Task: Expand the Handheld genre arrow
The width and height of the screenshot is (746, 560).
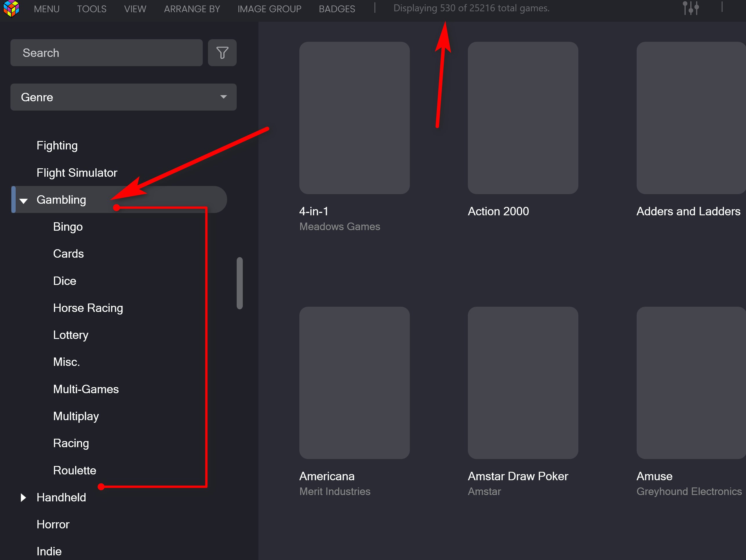Action: coord(23,498)
